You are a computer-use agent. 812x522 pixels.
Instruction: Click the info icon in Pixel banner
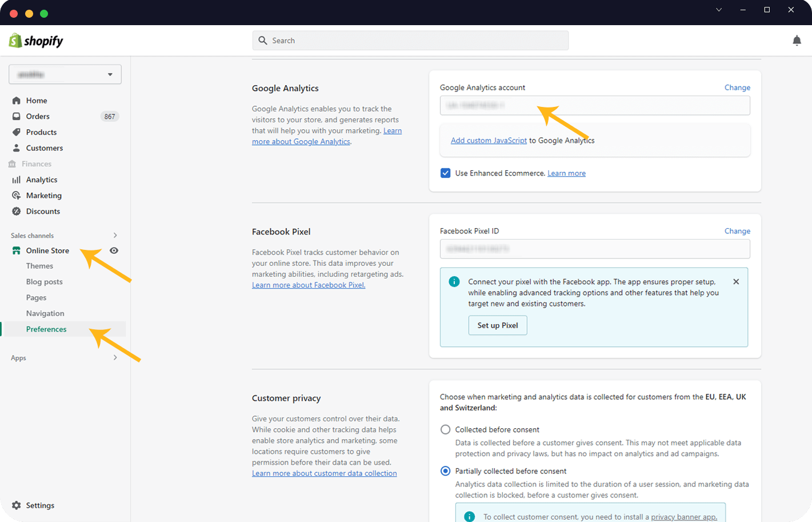click(454, 281)
